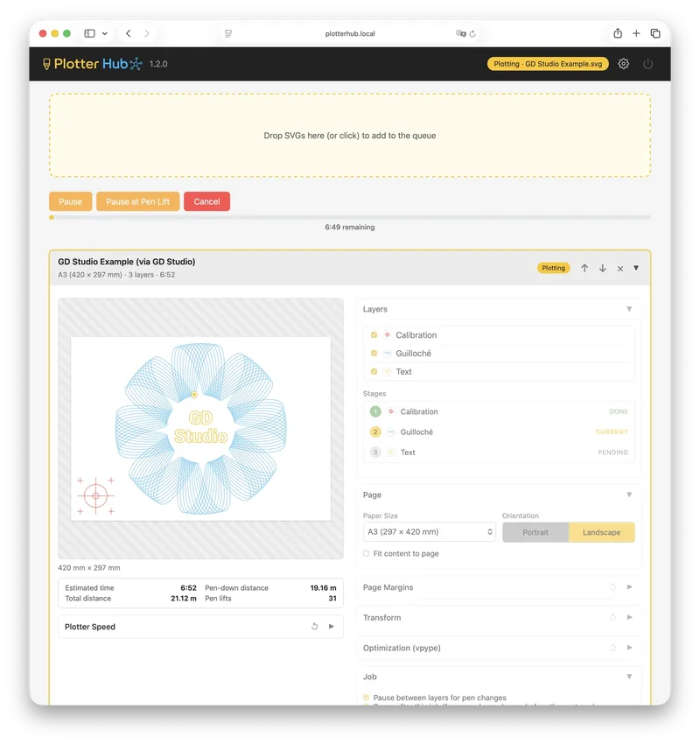Click the plotterhub.local address field
This screenshot has width=700, height=744.
pos(350,33)
